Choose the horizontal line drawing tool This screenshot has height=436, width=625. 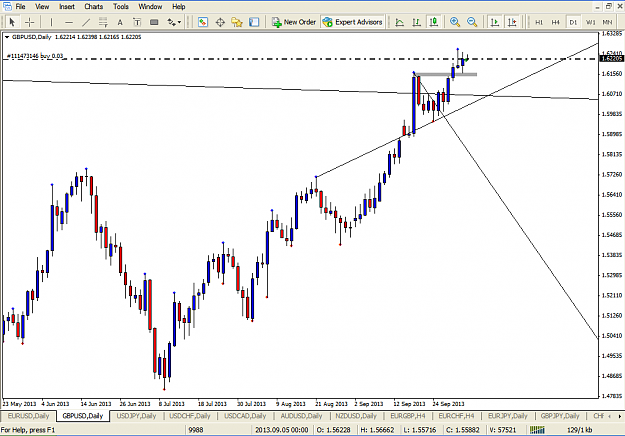tap(69, 22)
